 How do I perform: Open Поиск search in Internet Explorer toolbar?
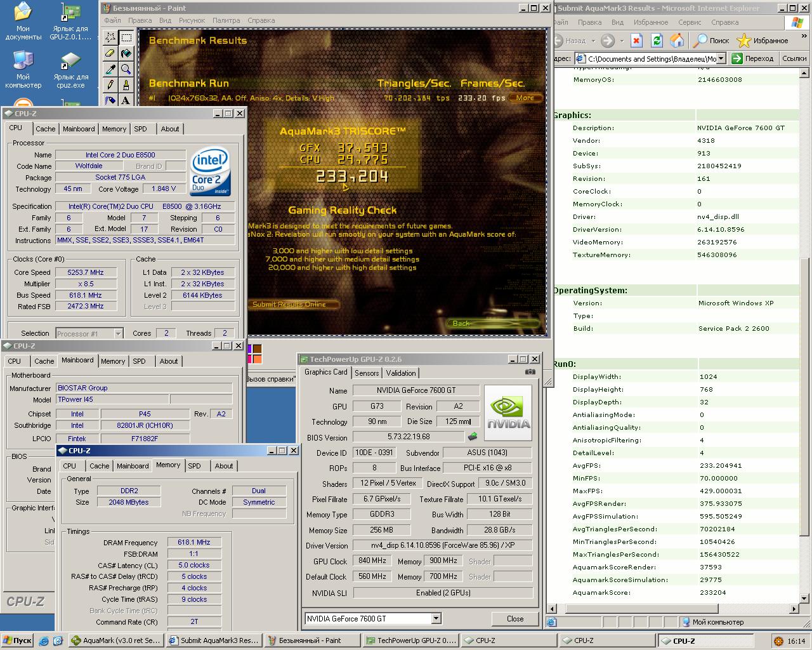[x=711, y=41]
